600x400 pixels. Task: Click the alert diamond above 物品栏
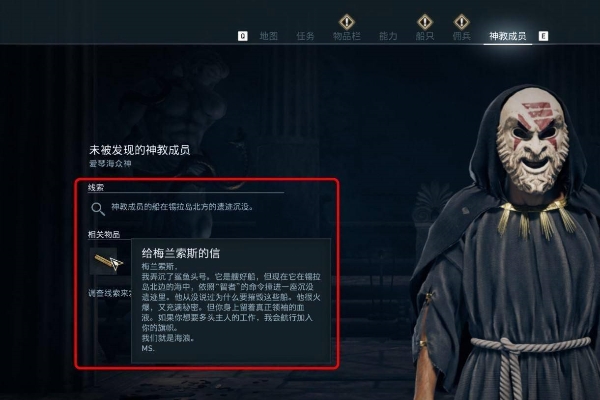tap(347, 22)
